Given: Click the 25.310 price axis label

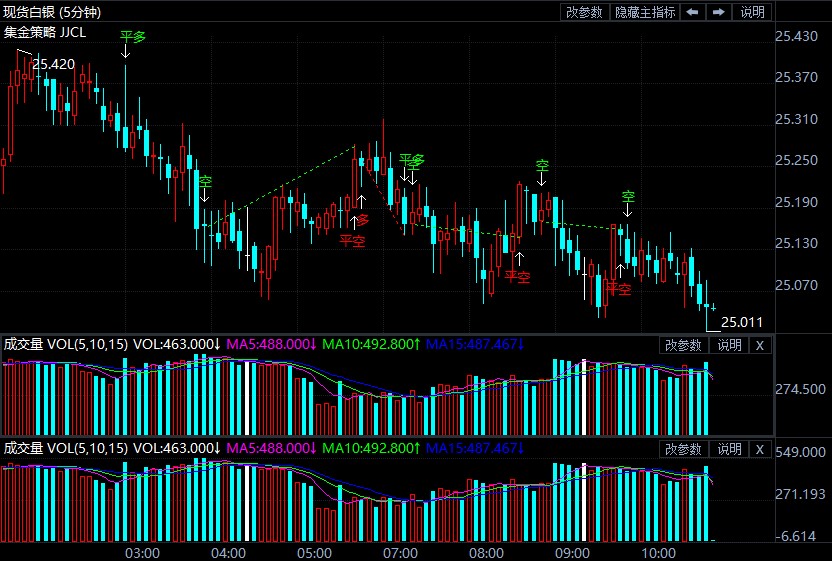Looking at the screenshot, I should (x=796, y=119).
